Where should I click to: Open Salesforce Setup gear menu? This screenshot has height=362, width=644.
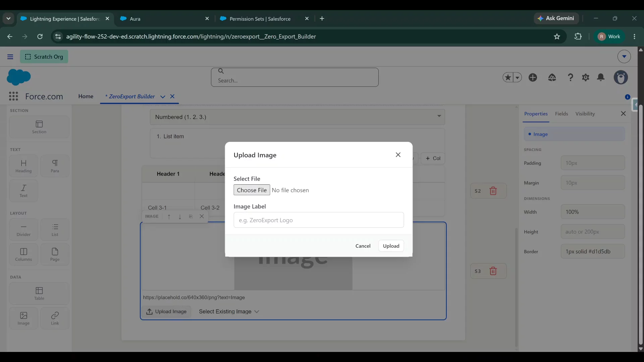(586, 77)
